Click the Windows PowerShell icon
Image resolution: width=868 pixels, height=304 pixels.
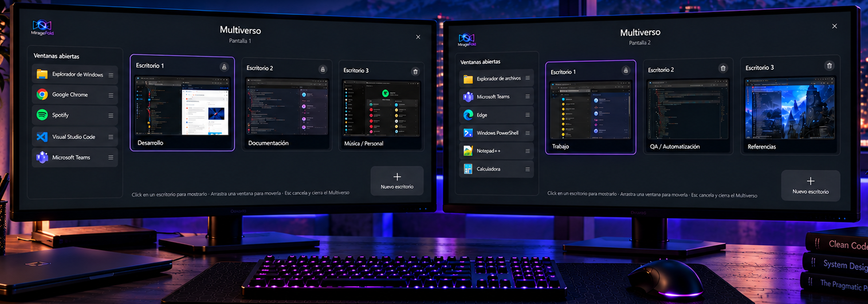click(468, 132)
